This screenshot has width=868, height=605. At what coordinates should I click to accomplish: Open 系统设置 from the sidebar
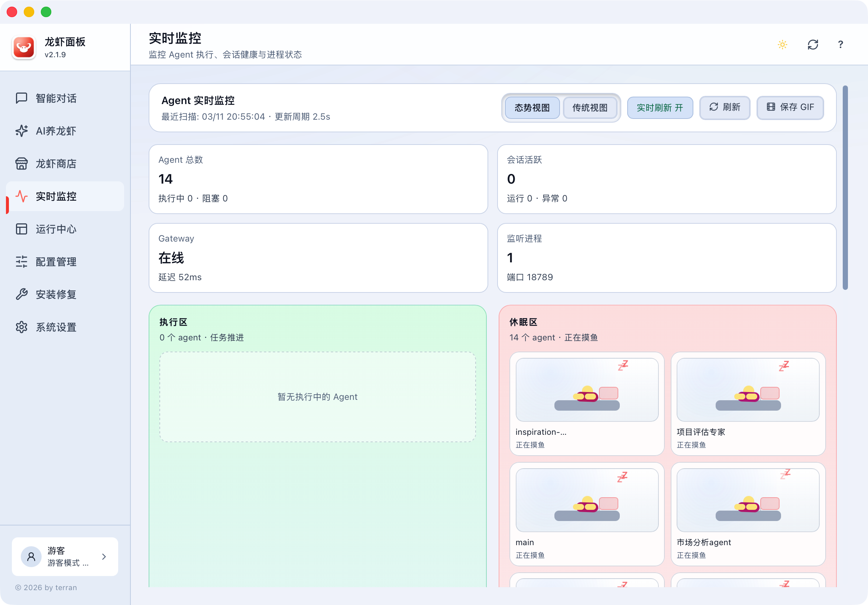coord(56,327)
